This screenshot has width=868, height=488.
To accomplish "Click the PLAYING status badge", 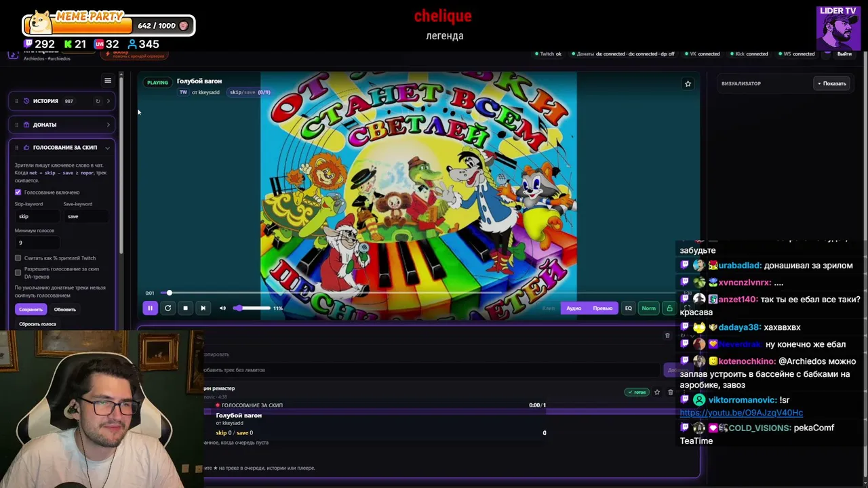I will point(157,83).
